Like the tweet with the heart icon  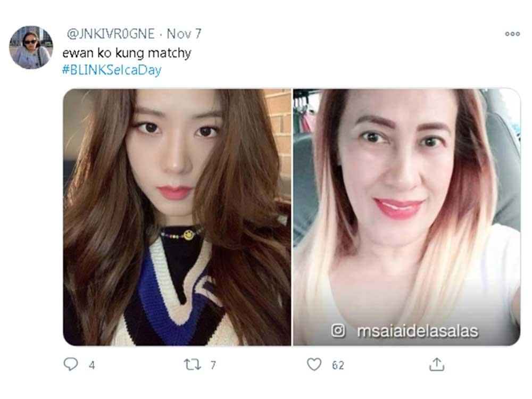click(314, 365)
